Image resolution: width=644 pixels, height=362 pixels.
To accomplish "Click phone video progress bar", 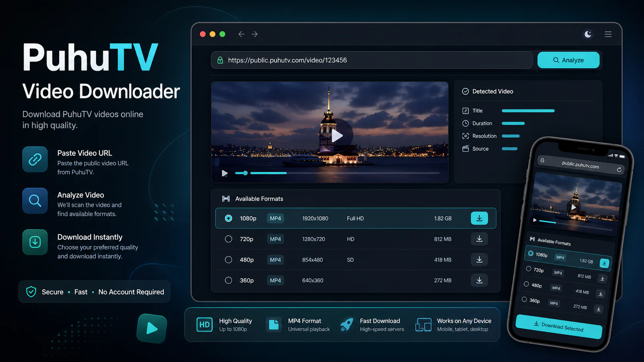I will [x=575, y=225].
